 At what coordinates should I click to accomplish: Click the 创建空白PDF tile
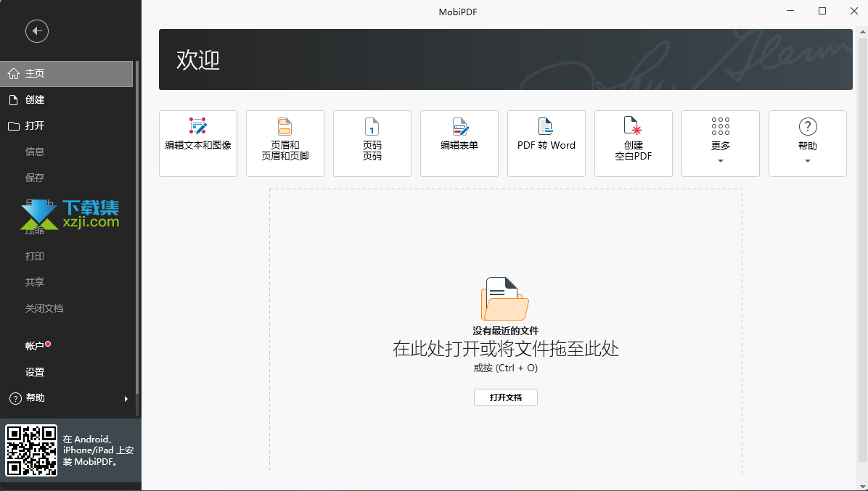click(634, 144)
